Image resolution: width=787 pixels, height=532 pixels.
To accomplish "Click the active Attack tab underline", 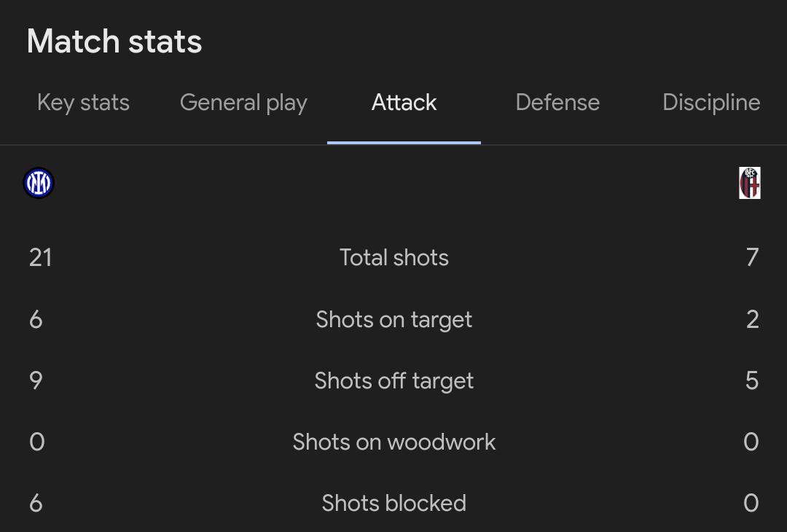I will 404,143.
